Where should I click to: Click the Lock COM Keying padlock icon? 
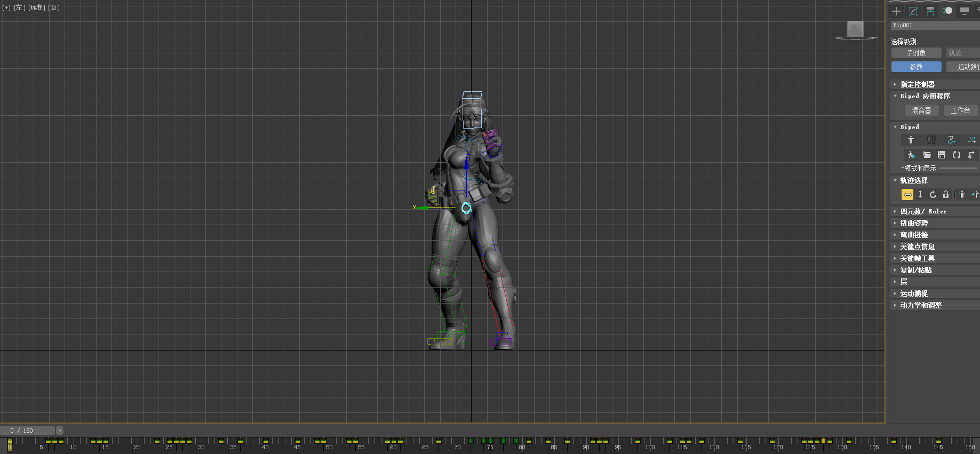pyautogui.click(x=946, y=195)
